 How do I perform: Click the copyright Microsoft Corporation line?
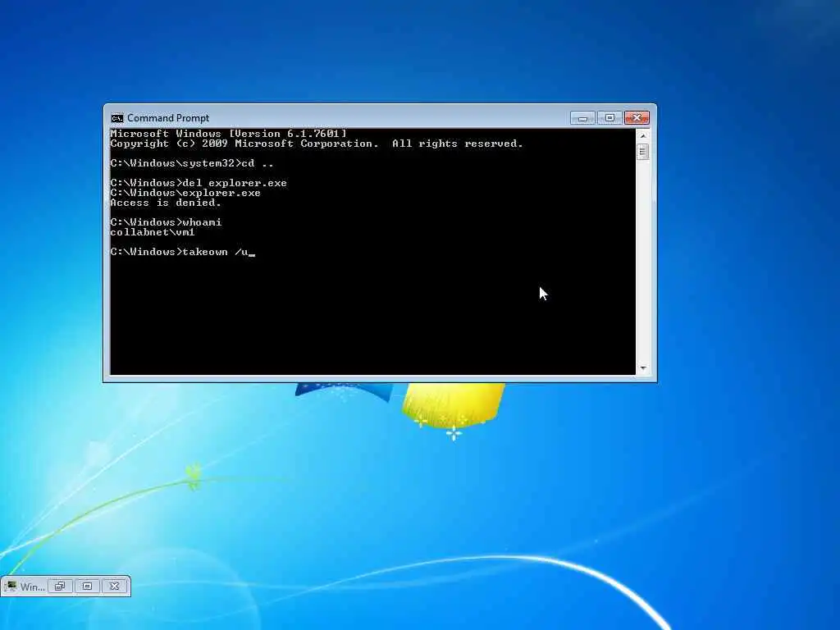point(317,143)
